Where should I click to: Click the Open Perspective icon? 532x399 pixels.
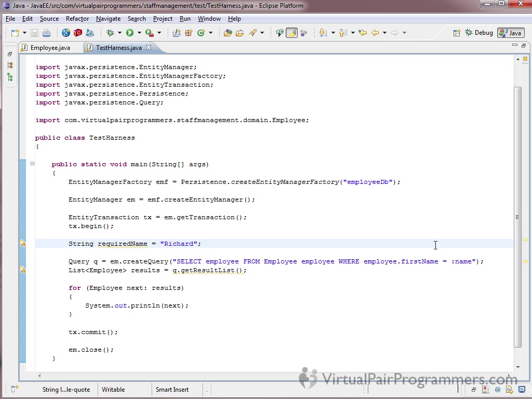(x=457, y=33)
